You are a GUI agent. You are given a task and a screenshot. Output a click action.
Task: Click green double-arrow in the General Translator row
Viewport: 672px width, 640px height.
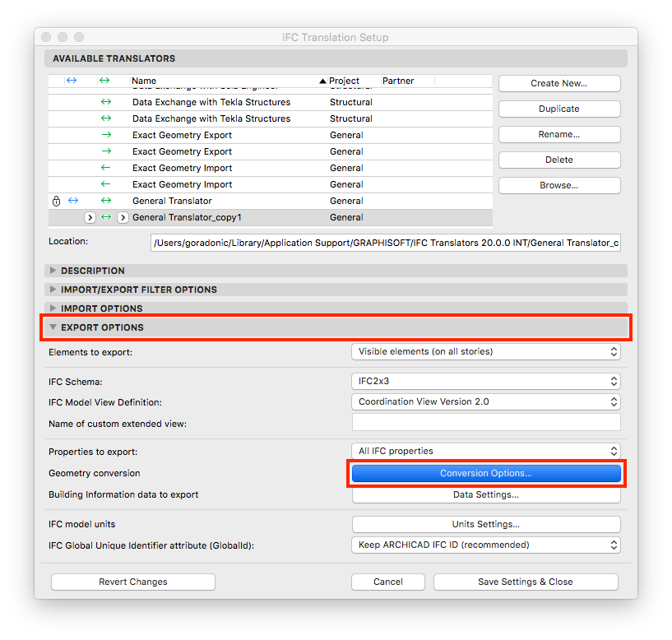(106, 200)
